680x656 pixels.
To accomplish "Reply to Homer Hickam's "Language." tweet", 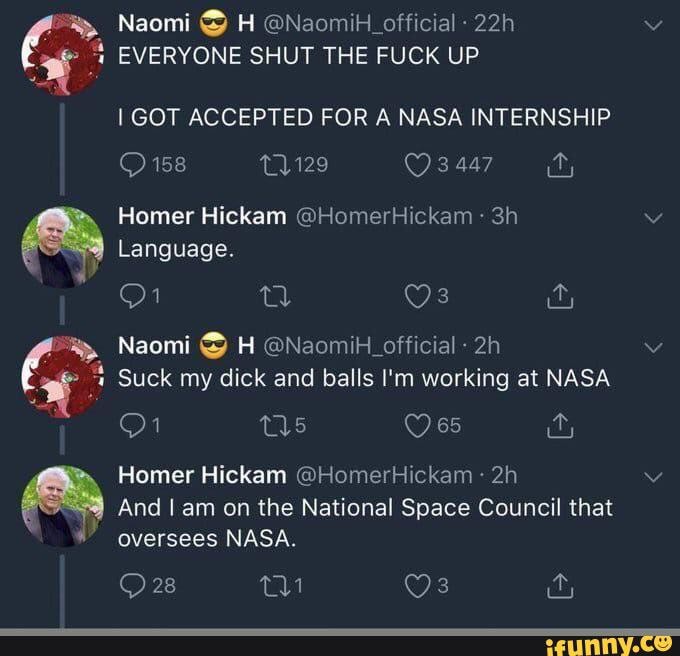I will (130, 295).
